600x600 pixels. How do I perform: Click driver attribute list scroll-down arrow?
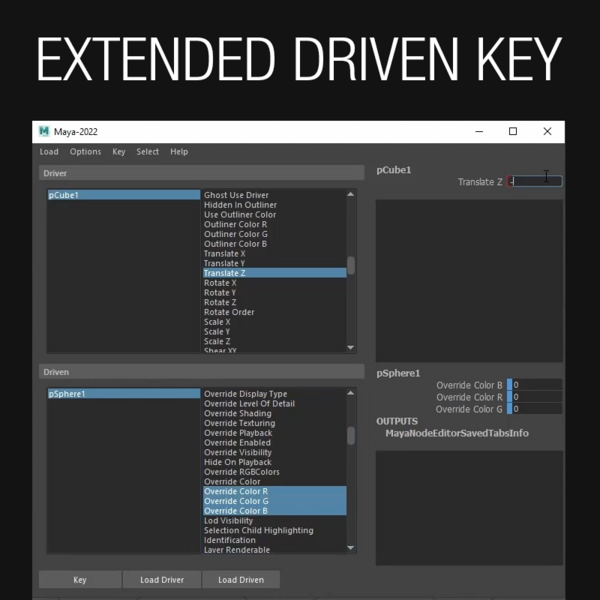(351, 347)
